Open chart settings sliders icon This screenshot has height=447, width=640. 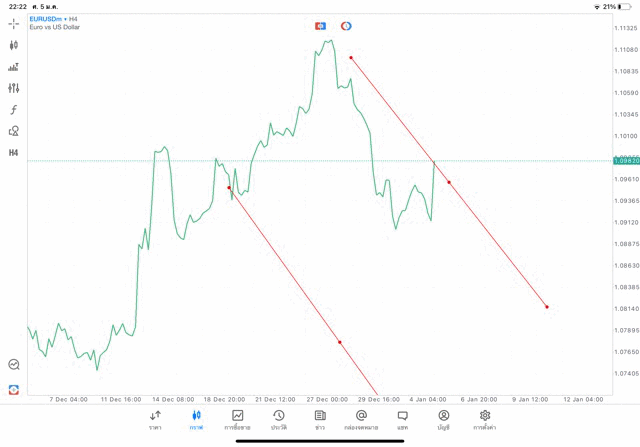(x=14, y=88)
